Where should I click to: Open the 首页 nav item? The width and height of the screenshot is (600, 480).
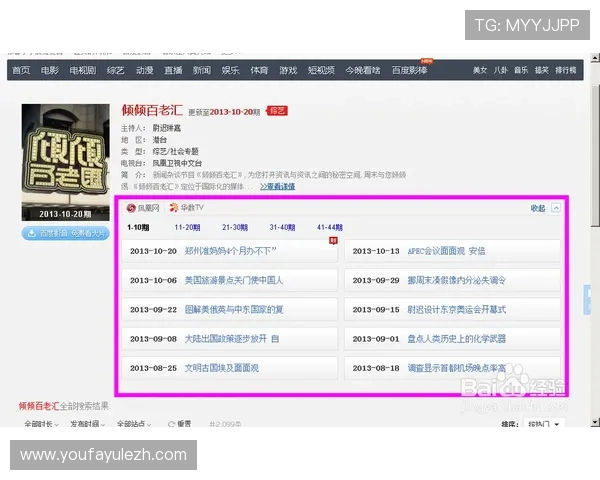21,70
